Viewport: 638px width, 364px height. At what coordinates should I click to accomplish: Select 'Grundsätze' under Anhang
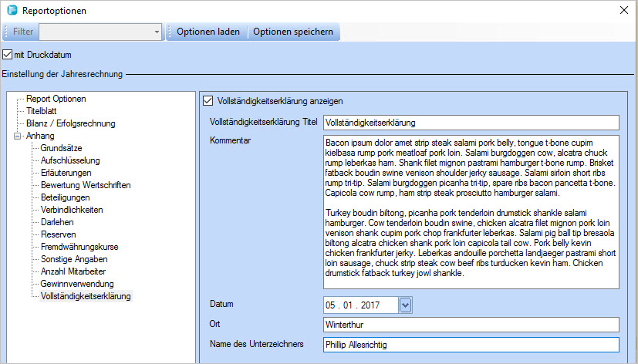pyautogui.click(x=62, y=148)
